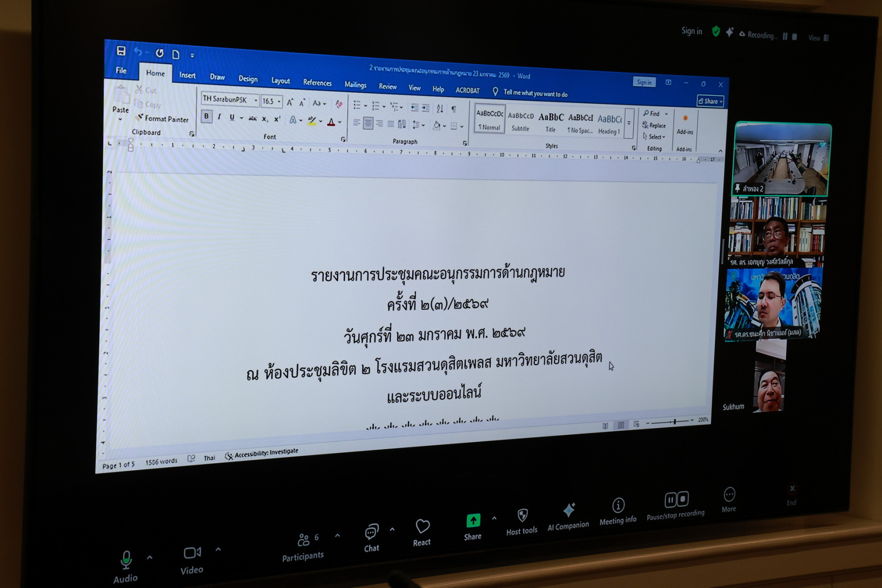Viewport: 882px width, 588px height.
Task: Open the Zoom Chat panel
Action: [x=371, y=533]
